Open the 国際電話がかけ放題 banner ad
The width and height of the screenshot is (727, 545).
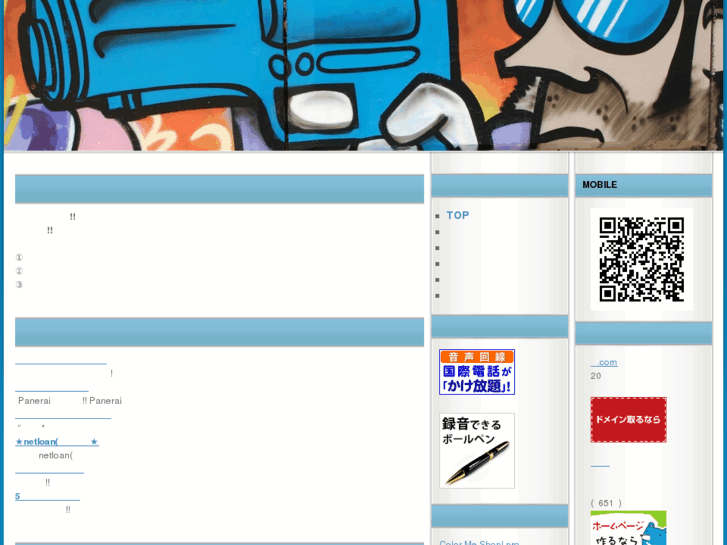coord(477,372)
